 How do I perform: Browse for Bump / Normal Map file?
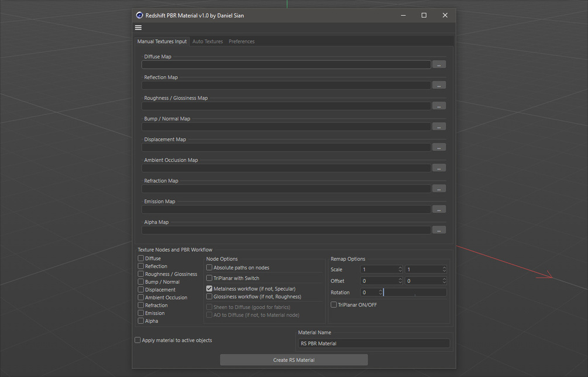439,126
